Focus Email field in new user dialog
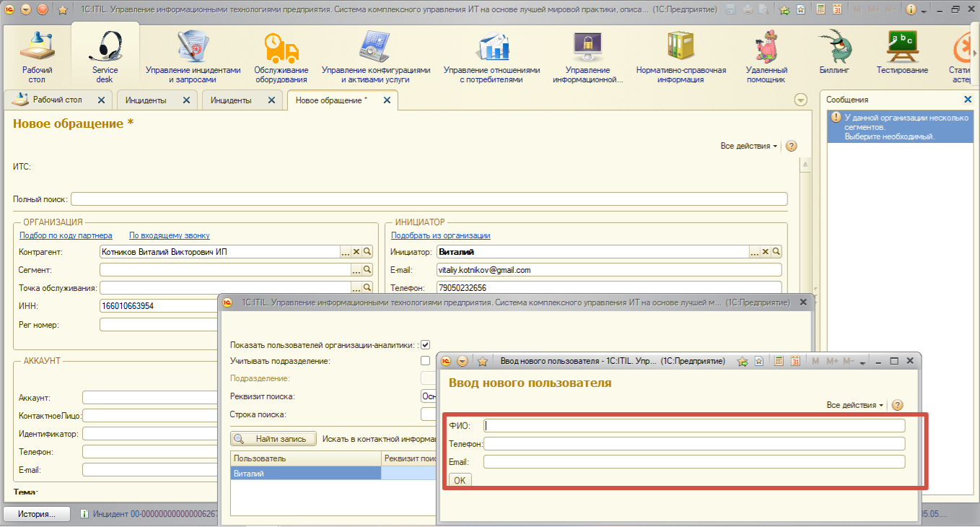This screenshot has height=527, width=980. pos(694,461)
